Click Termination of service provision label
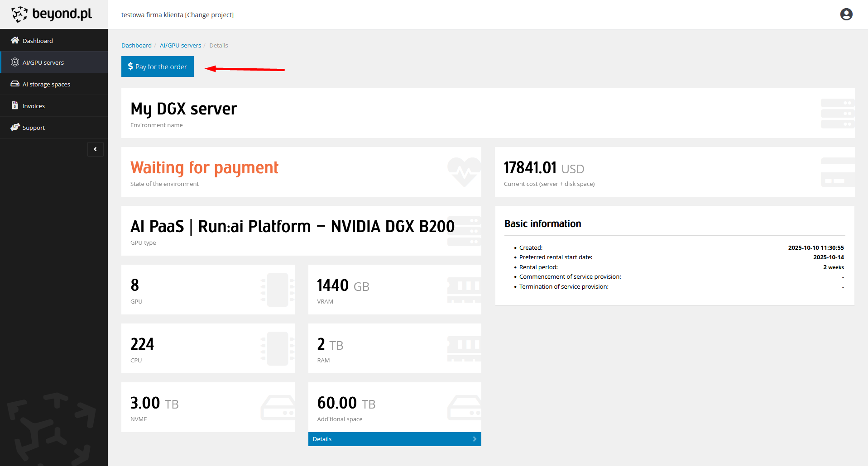The image size is (868, 466). coord(564,286)
